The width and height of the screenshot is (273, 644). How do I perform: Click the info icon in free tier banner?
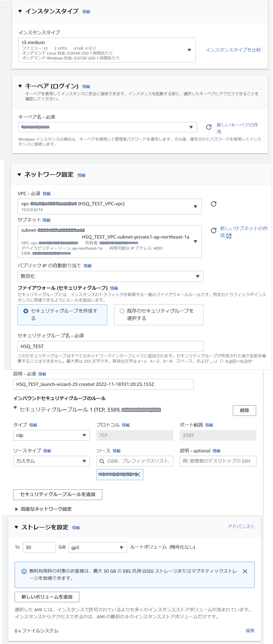click(x=24, y=571)
